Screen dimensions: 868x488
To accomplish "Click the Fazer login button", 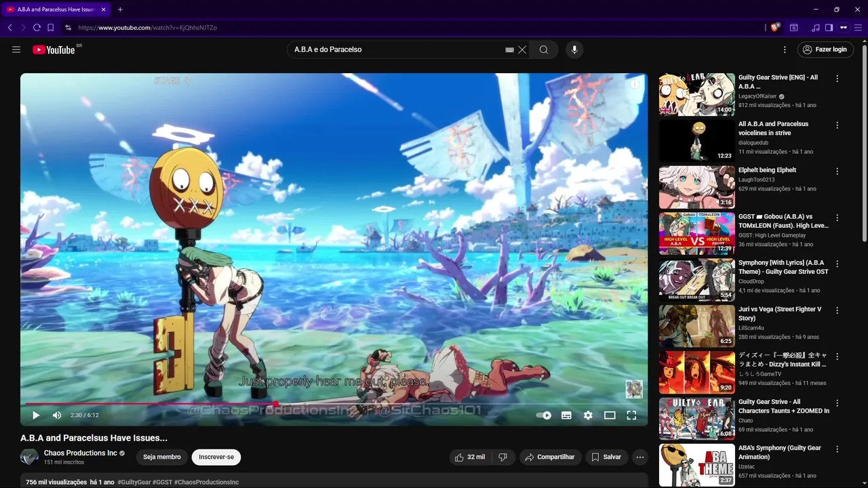I will tap(825, 49).
